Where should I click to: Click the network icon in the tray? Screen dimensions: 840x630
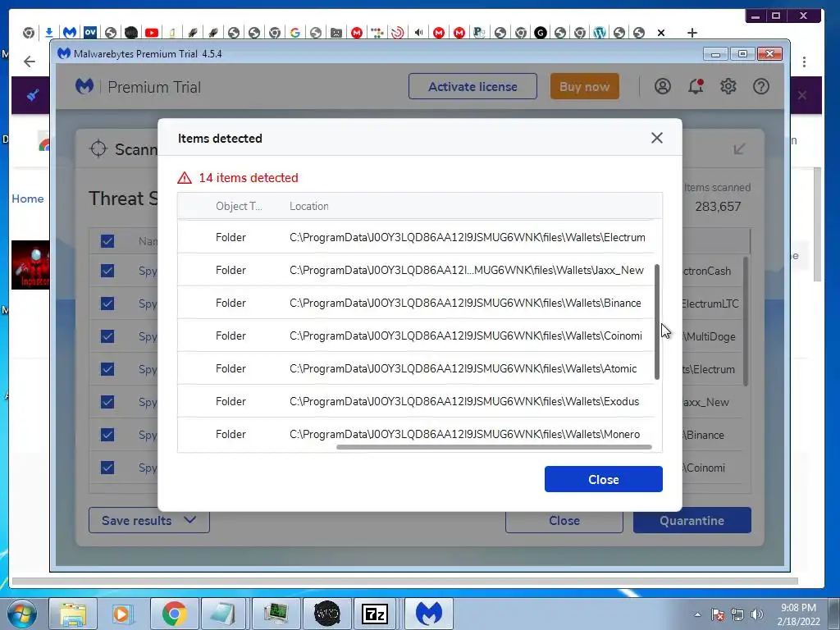pos(737,614)
